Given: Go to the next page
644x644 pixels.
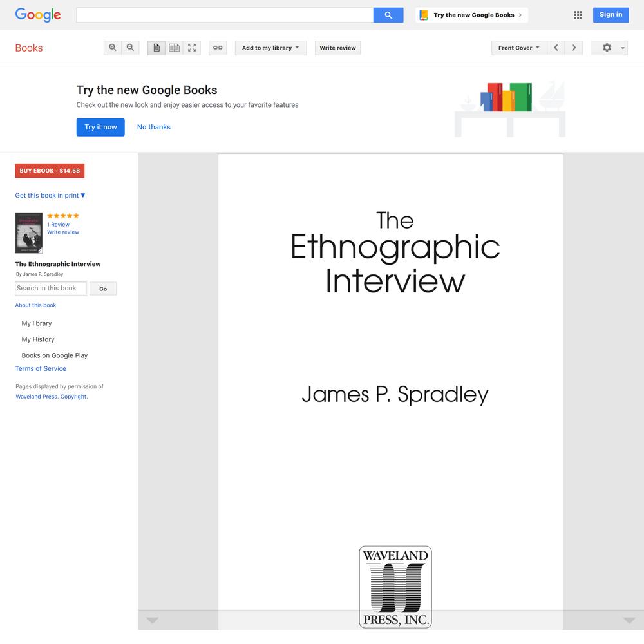Looking at the screenshot, I should click(574, 48).
